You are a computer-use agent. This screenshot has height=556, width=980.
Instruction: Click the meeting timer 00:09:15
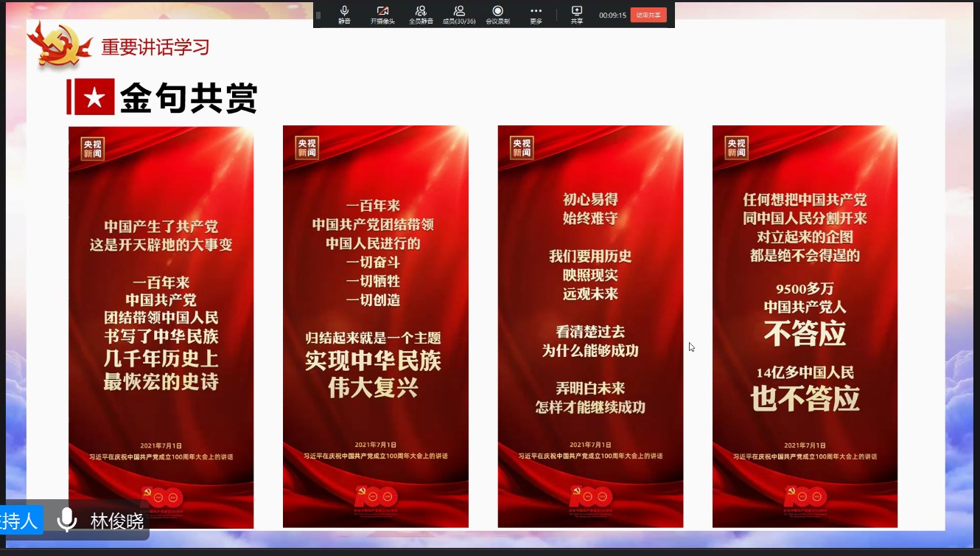(612, 15)
